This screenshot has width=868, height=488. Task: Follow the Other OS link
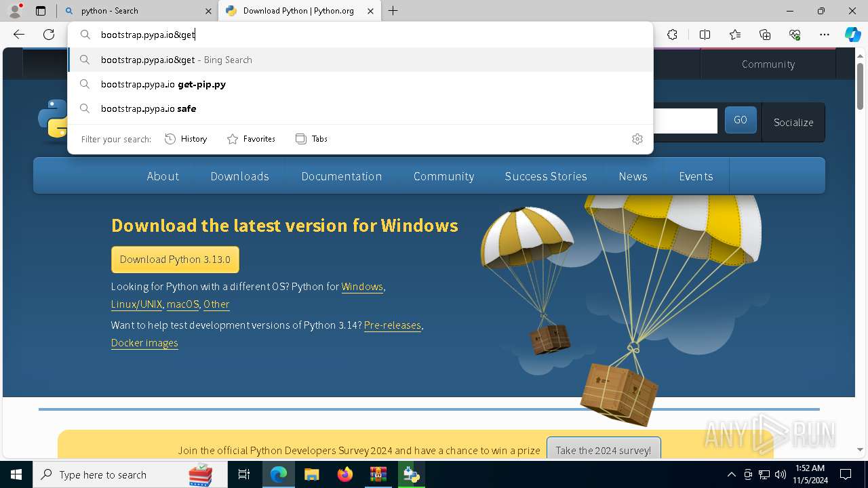(x=216, y=304)
